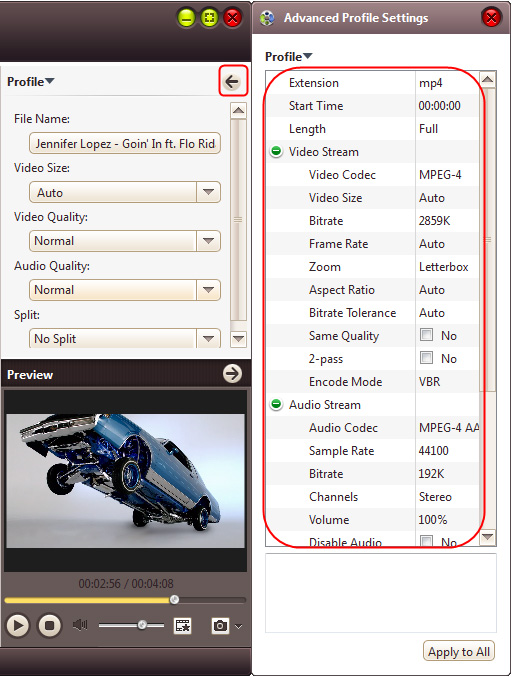Toggle the Disable Audio checkbox
Screen dimensions: 512x677
[427, 541]
